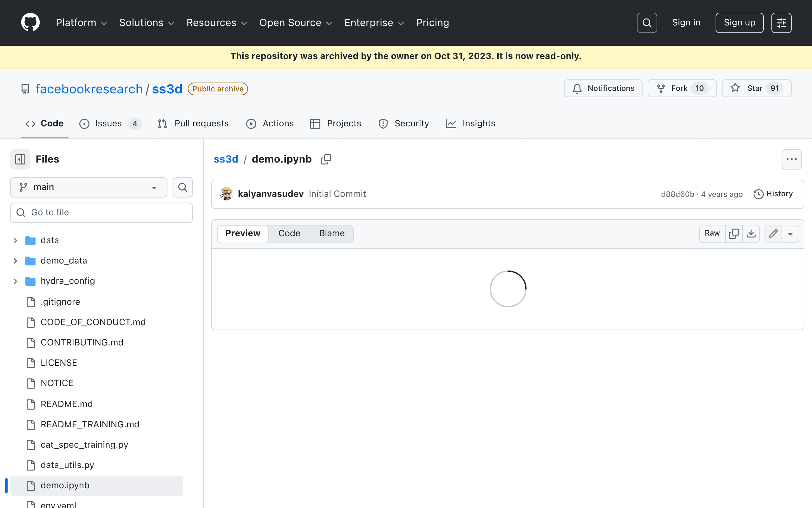The width and height of the screenshot is (812, 508).
Task: Click the Sign in link
Action: click(686, 23)
